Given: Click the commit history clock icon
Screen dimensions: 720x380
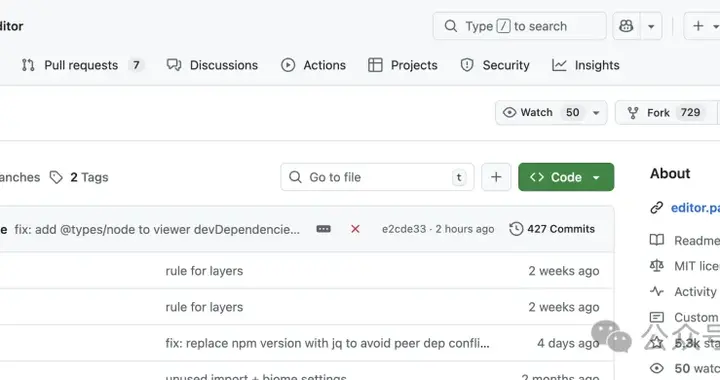Looking at the screenshot, I should 516,229.
